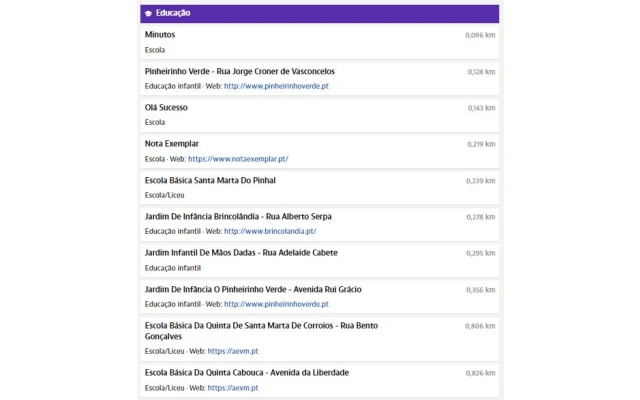Screen dimensions: 640x400
Task: Visit the notaexemplar.pt website link
Action: click(238, 159)
